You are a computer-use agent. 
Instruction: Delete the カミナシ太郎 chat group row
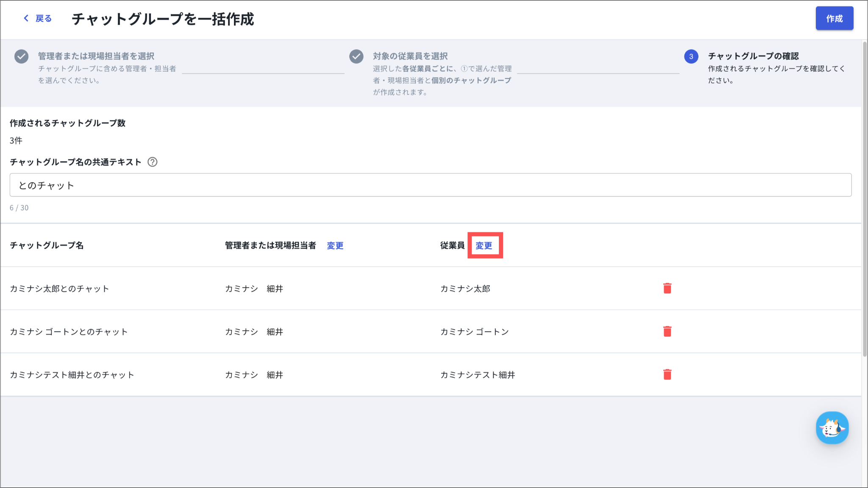[x=667, y=288]
